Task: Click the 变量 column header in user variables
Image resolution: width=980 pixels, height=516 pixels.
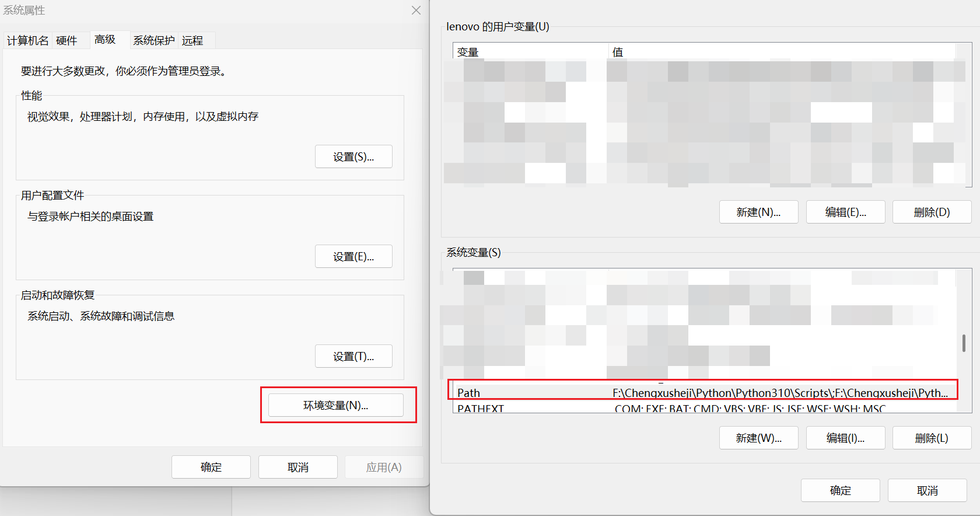Action: 531,52
